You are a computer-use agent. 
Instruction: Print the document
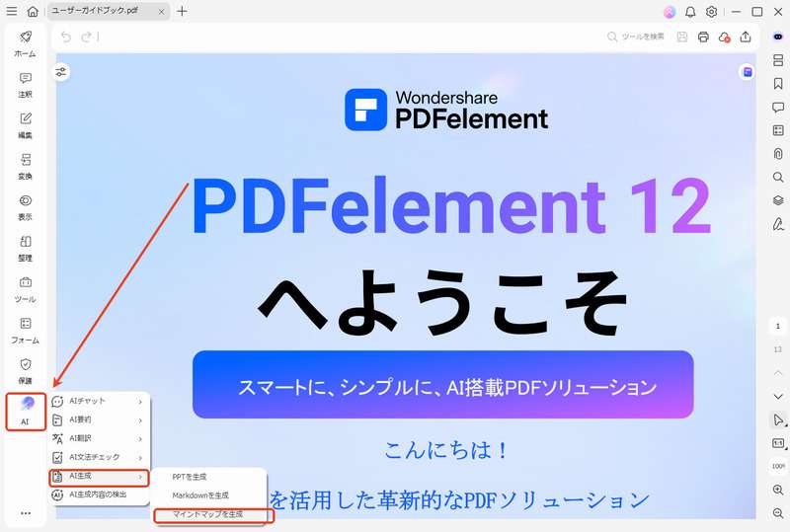tap(703, 37)
